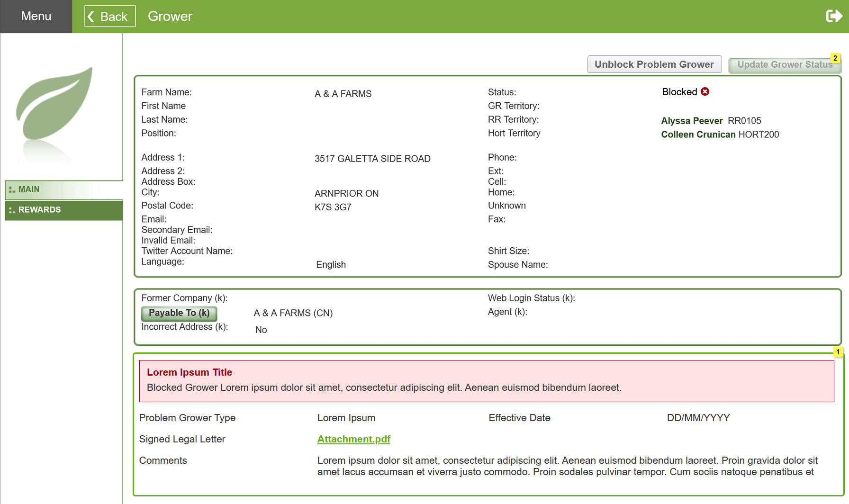Select the farm name A & A FARMS
The height and width of the screenshot is (504, 849).
click(x=343, y=94)
